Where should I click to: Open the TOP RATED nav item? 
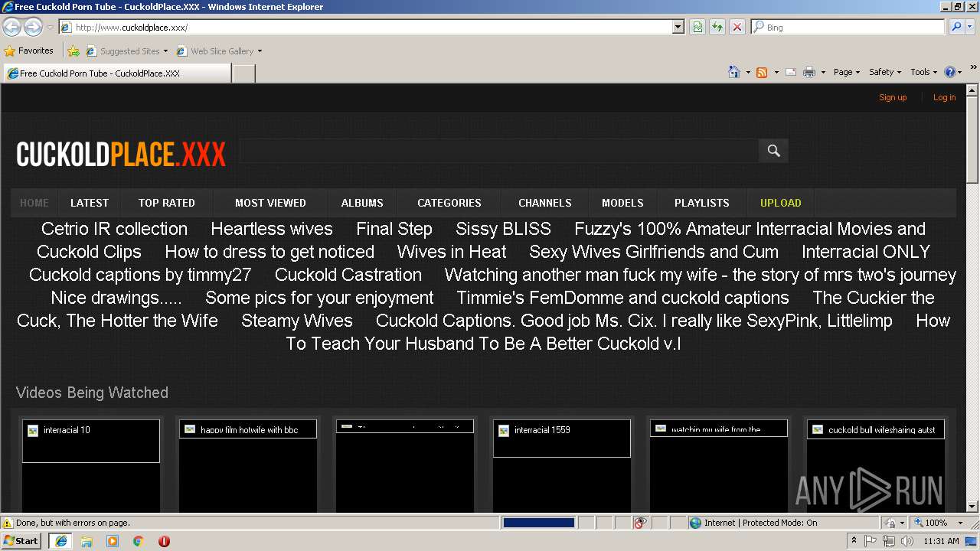(x=167, y=203)
